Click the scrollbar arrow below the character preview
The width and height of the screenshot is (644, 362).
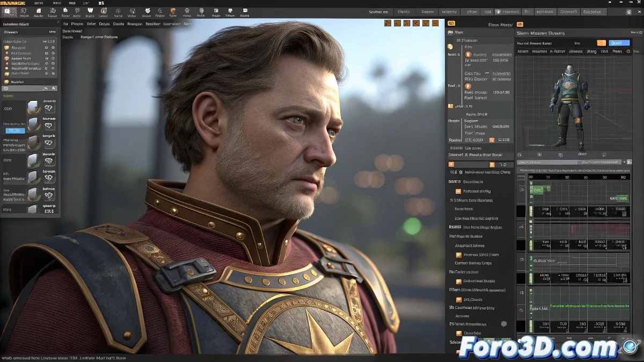pyautogui.click(x=625, y=162)
